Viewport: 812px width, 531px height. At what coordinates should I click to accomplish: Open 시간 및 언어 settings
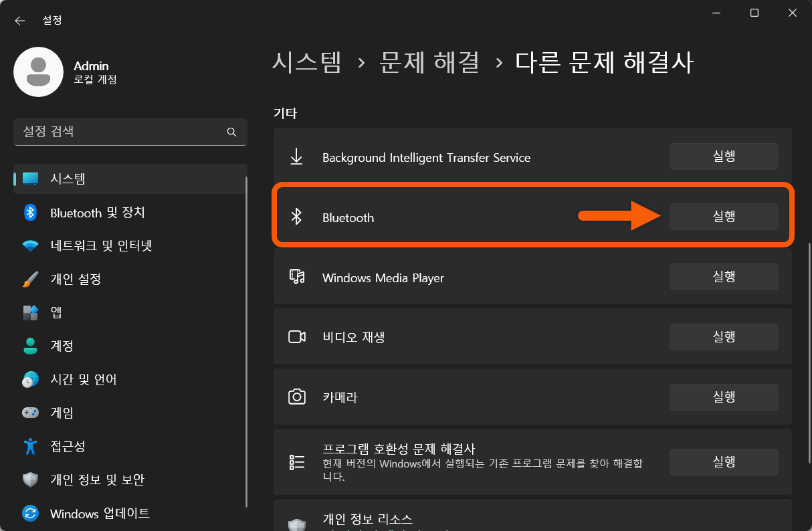[x=130, y=379]
